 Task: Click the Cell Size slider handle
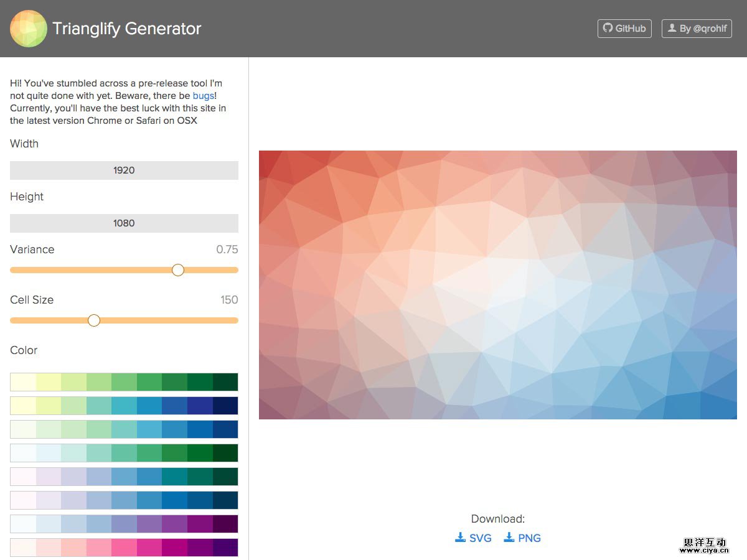tap(94, 320)
